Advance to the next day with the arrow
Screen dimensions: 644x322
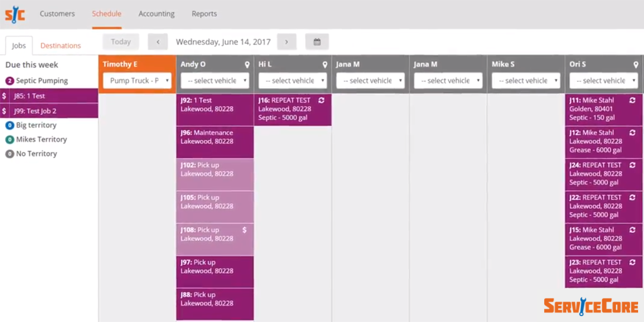pos(287,41)
